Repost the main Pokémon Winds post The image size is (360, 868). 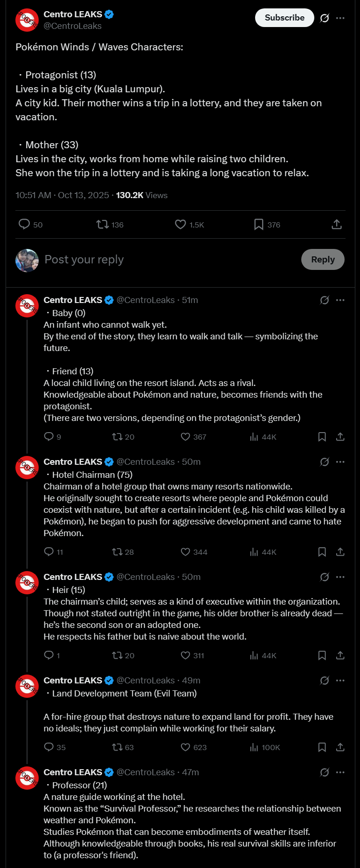tap(102, 225)
